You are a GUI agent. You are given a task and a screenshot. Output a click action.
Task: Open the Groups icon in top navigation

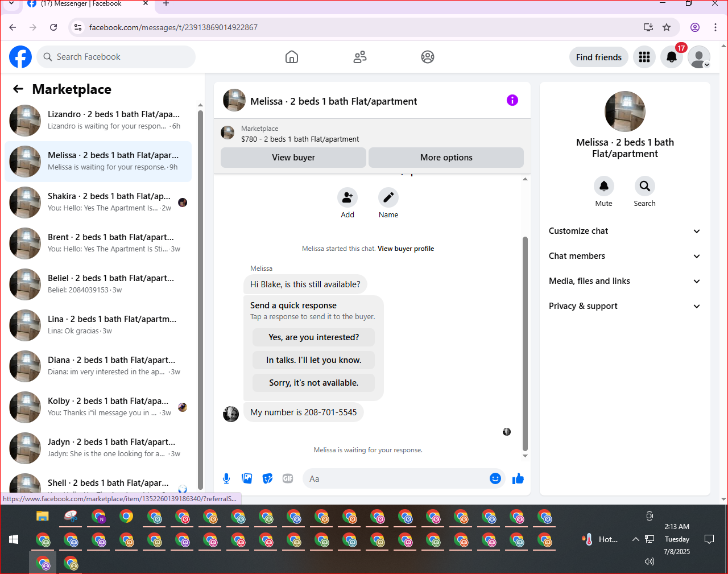point(428,57)
